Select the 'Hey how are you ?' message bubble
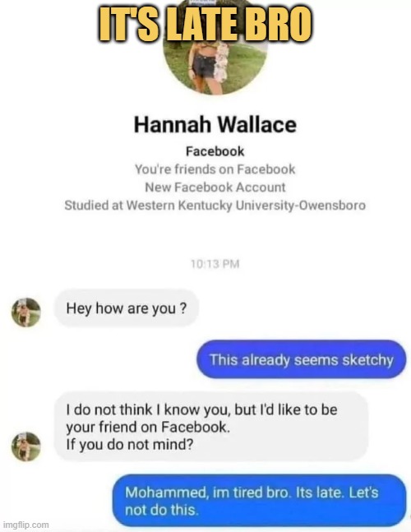The width and height of the screenshot is (411, 532). 126,308
